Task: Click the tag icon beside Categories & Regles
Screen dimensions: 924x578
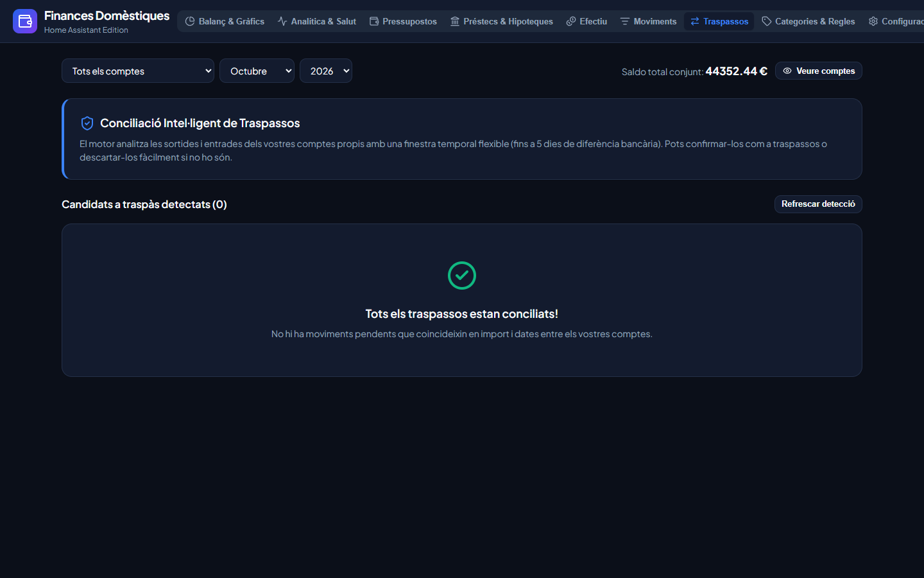Action: pos(766,21)
